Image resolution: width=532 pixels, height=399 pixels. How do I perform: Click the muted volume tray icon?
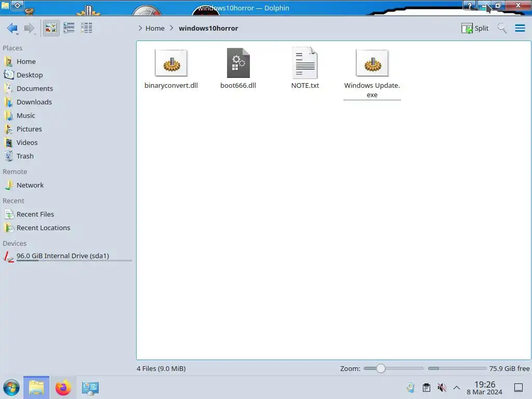442,388
